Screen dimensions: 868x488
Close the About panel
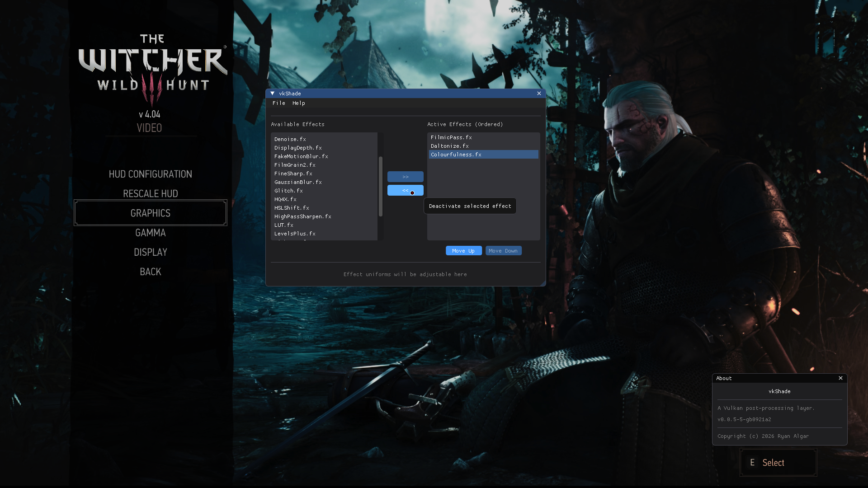tap(840, 378)
